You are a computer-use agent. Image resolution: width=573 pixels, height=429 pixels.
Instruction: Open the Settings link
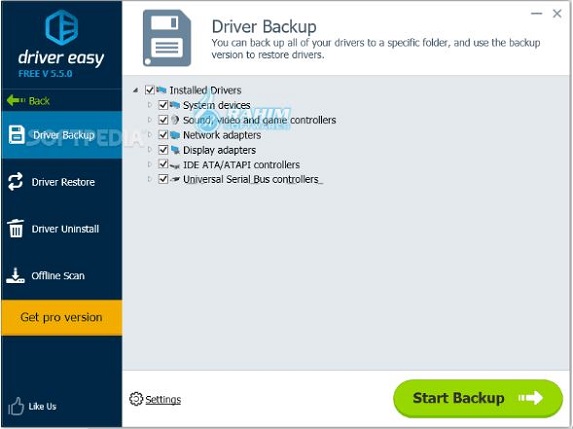pos(163,400)
